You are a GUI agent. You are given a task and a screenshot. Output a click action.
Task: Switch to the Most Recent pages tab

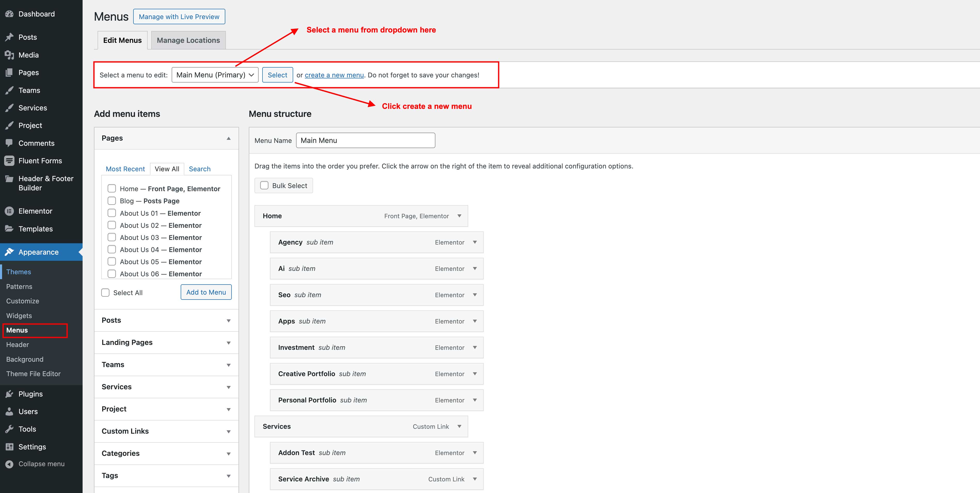(125, 169)
